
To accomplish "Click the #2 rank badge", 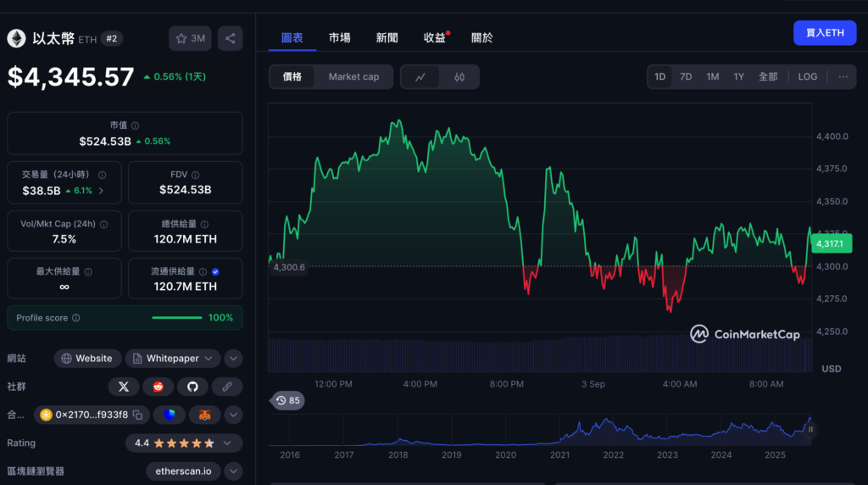I will point(112,38).
